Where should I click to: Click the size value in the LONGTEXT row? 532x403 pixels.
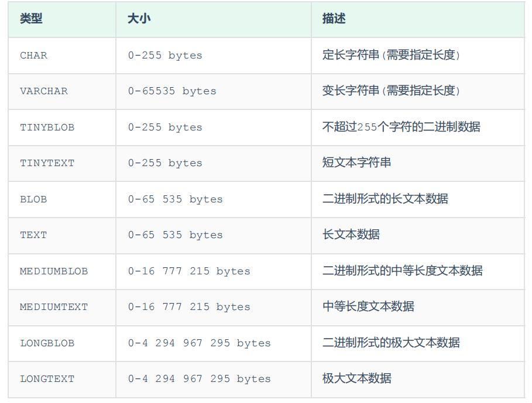click(199, 379)
